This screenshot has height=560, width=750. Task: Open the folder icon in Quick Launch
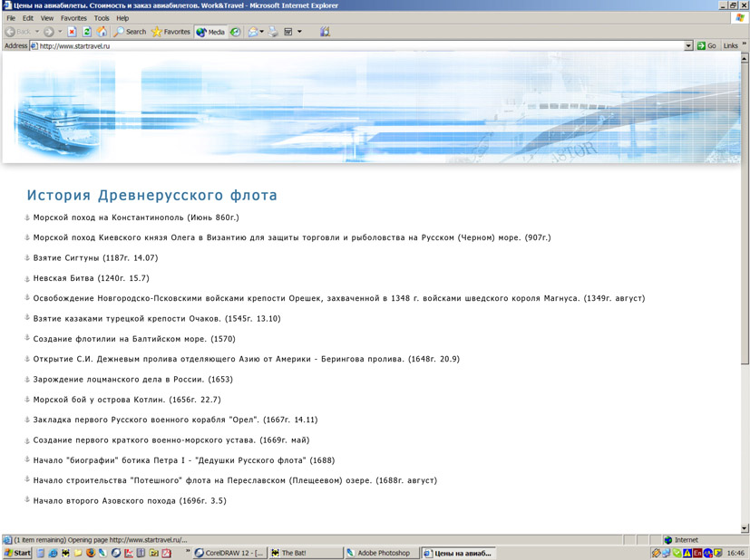[78, 553]
